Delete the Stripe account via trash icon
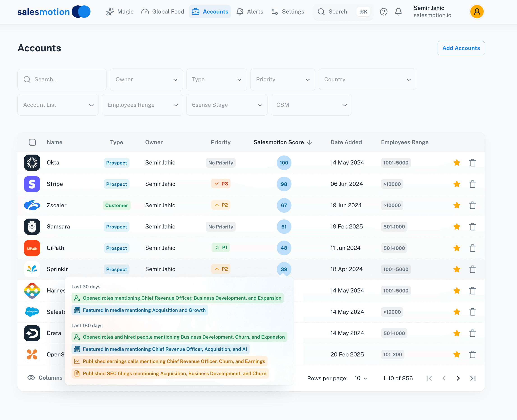Screen dimensions: 517x420 [x=472, y=184]
